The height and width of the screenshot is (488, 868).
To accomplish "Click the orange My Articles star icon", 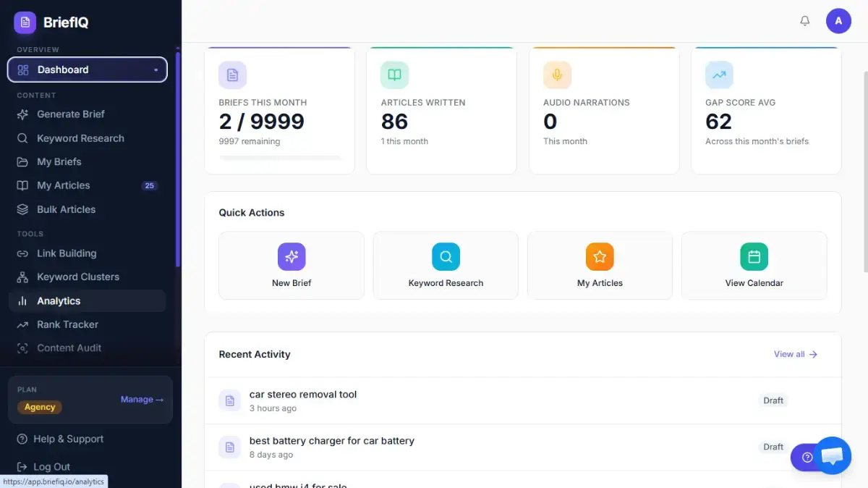I will click(x=600, y=256).
